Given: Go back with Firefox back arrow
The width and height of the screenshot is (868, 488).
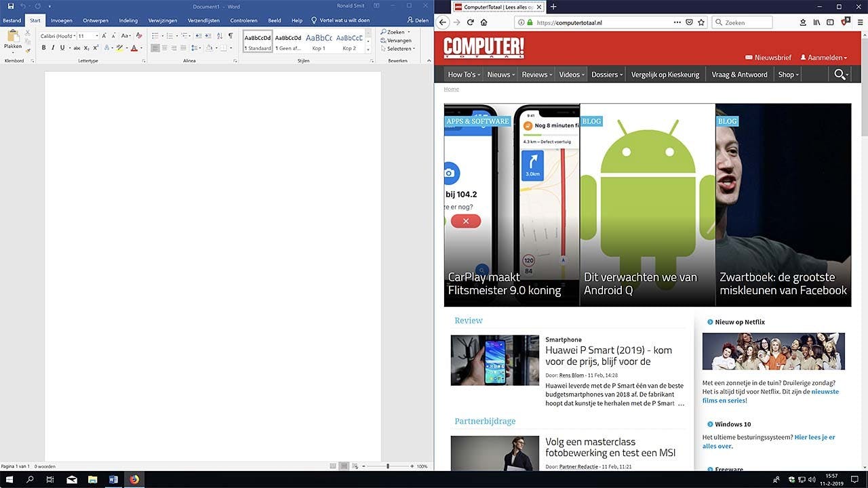Looking at the screenshot, I should pyautogui.click(x=443, y=22).
